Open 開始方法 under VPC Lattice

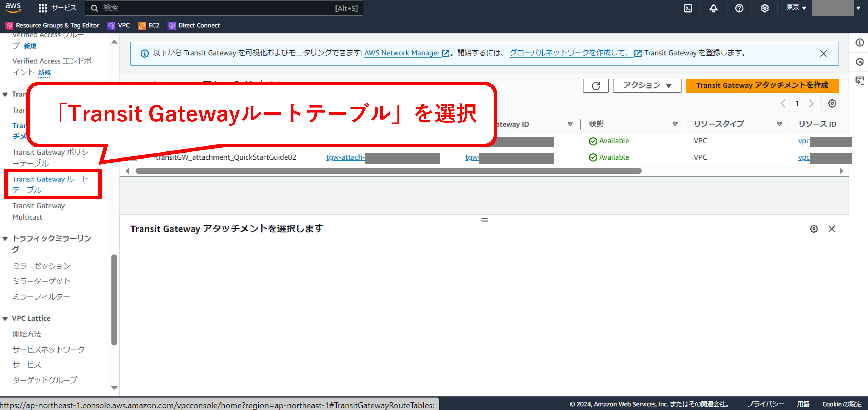(x=27, y=334)
